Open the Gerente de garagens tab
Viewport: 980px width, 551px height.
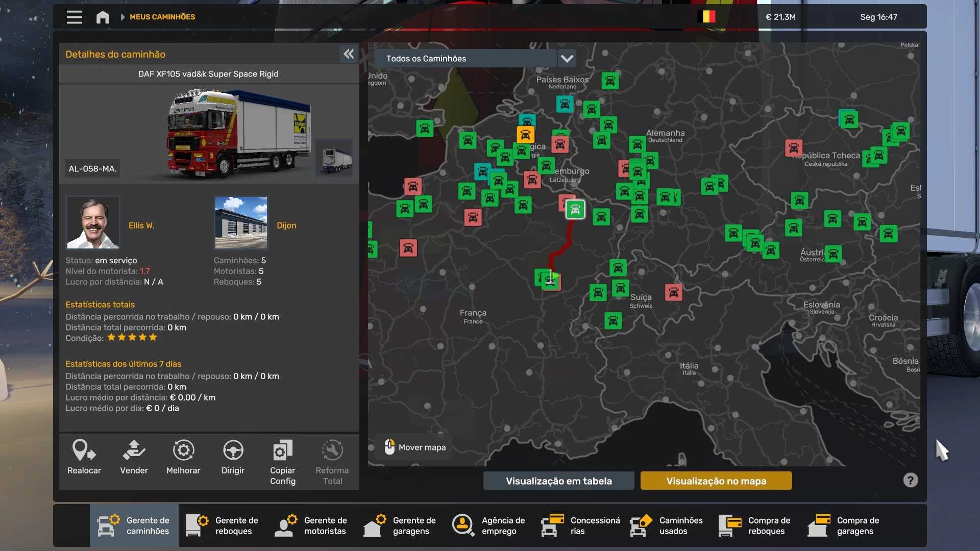[401, 525]
